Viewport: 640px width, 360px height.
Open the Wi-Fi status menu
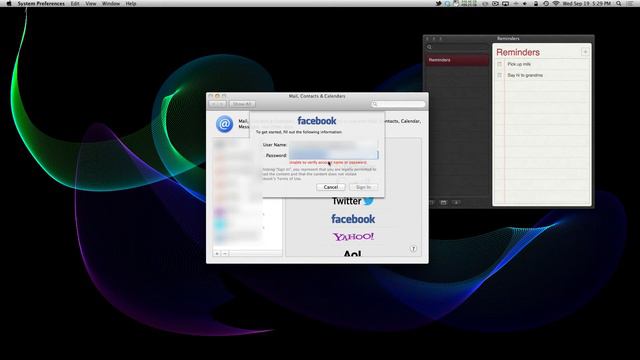click(556, 3)
